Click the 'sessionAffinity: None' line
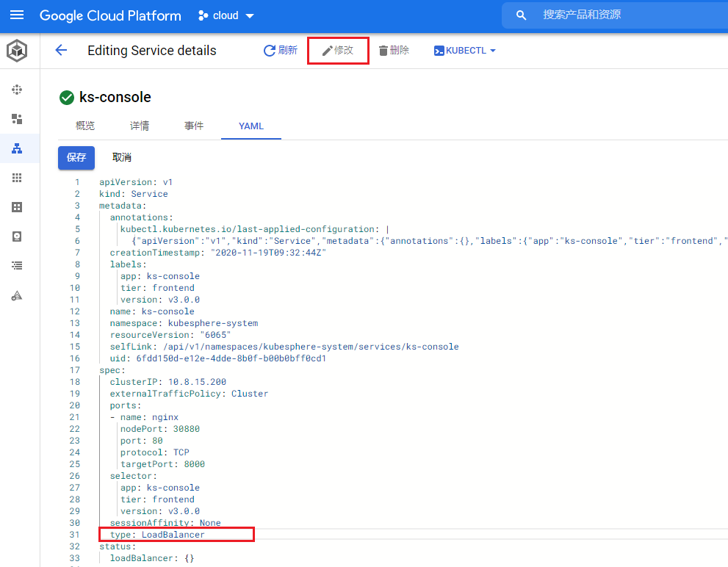The height and width of the screenshot is (567, 728). (x=165, y=523)
